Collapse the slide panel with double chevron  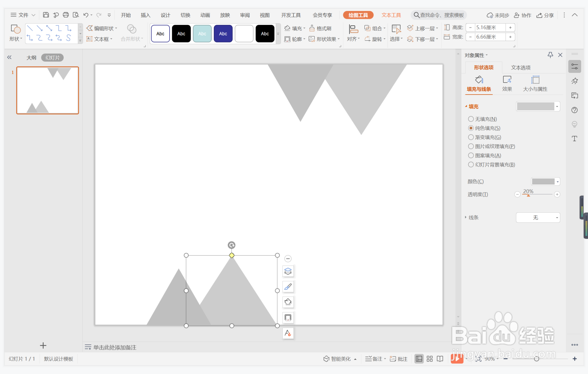(9, 57)
